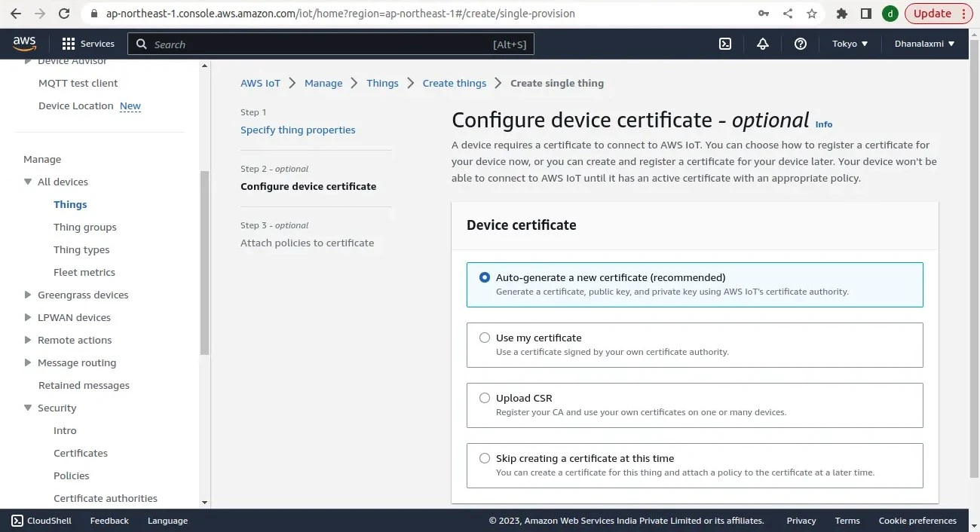This screenshot has height=532, width=980.
Task: Open Device Location in the sidebar
Action: click(x=76, y=105)
